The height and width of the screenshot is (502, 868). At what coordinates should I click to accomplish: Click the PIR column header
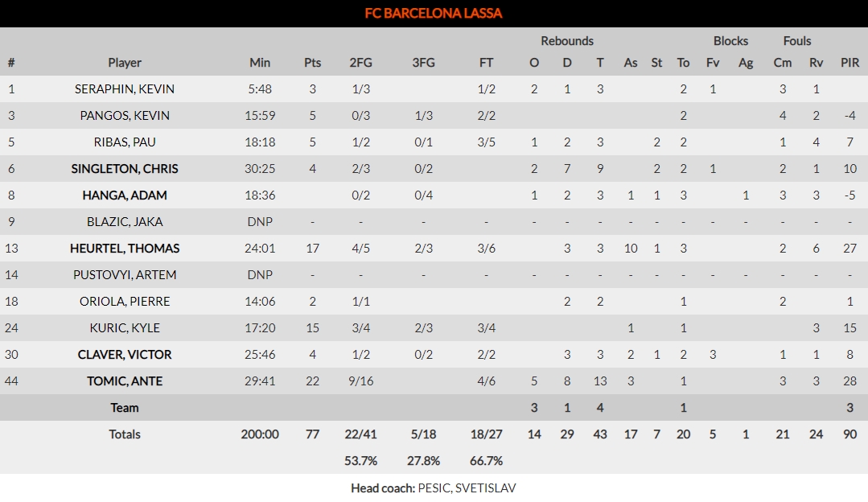point(849,63)
